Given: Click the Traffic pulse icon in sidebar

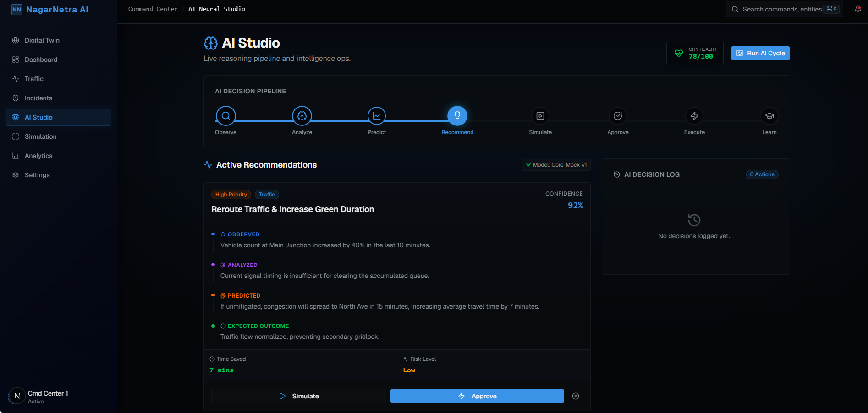Looking at the screenshot, I should coord(16,79).
